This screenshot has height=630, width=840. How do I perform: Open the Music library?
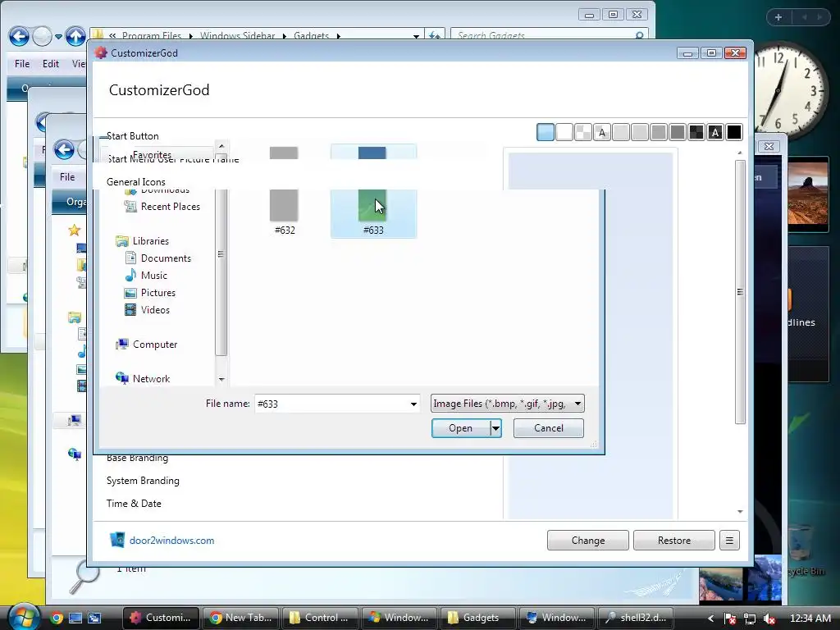tap(153, 276)
